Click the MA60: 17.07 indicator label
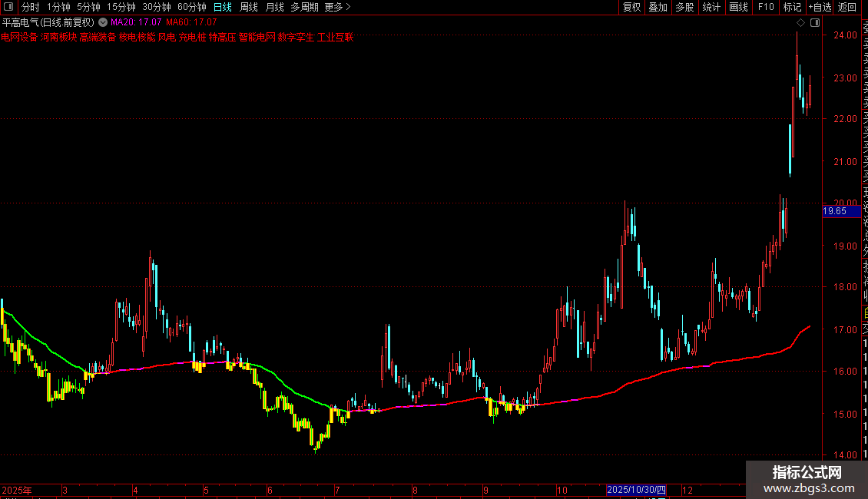This screenshot has height=499, width=868. 191,23
